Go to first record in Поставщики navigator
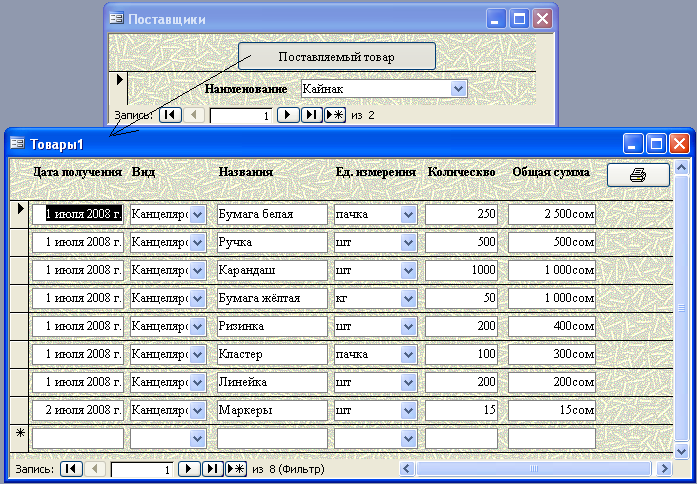The width and height of the screenshot is (697, 484). coord(170,115)
